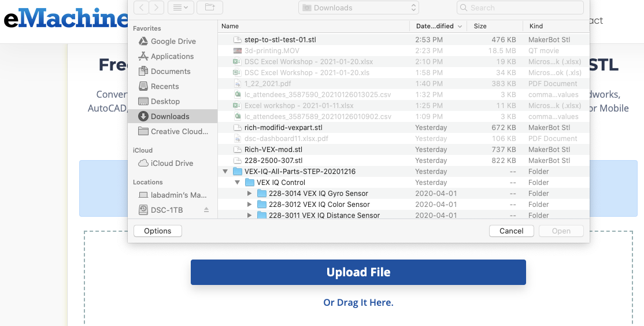Eject the DSC-1TB drive
644x326 pixels.
[206, 210]
